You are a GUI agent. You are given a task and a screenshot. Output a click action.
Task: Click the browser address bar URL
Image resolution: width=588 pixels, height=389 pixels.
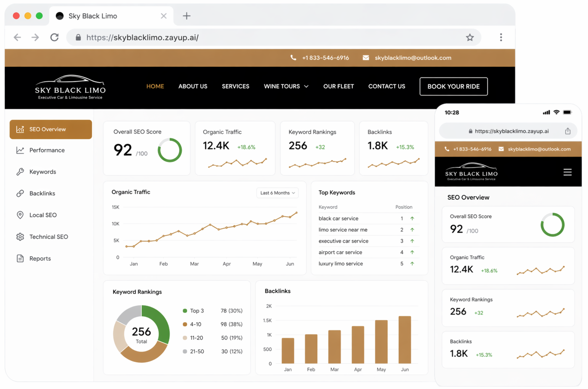142,37
